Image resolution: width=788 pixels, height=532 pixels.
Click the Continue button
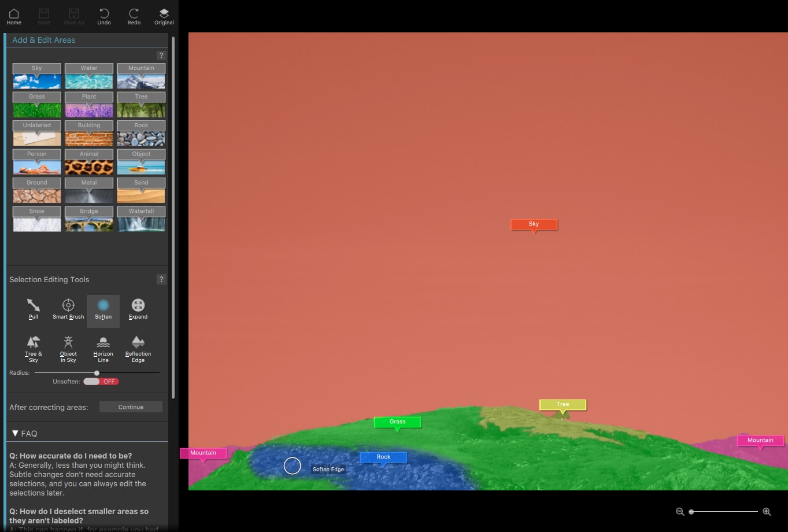[x=131, y=407]
